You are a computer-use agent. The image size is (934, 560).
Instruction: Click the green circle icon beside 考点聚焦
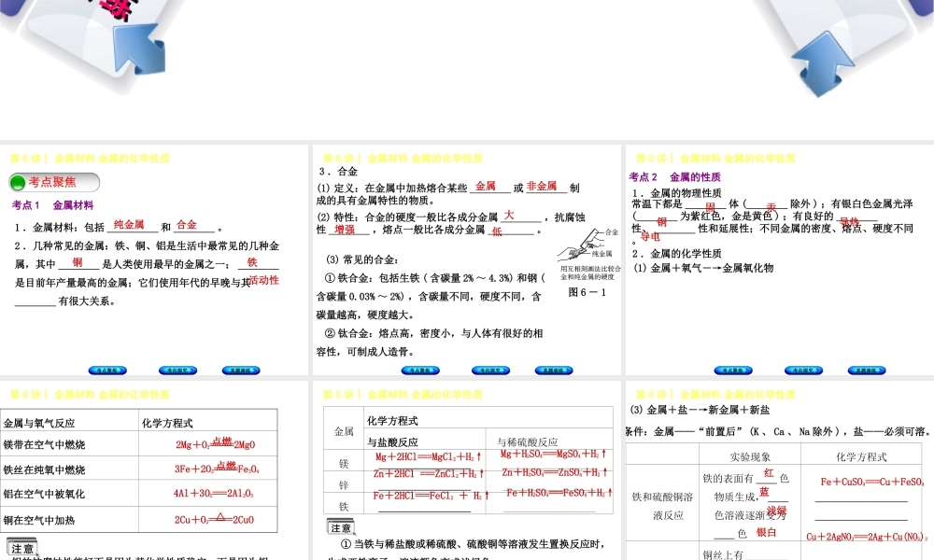(x=18, y=183)
